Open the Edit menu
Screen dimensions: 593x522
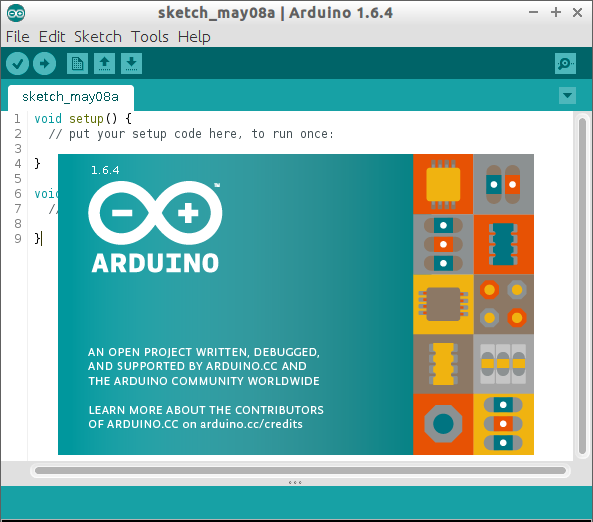[52, 37]
